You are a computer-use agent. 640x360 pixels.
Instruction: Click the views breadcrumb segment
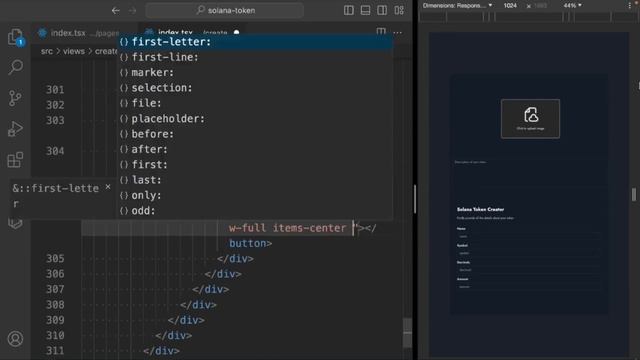pos(73,51)
